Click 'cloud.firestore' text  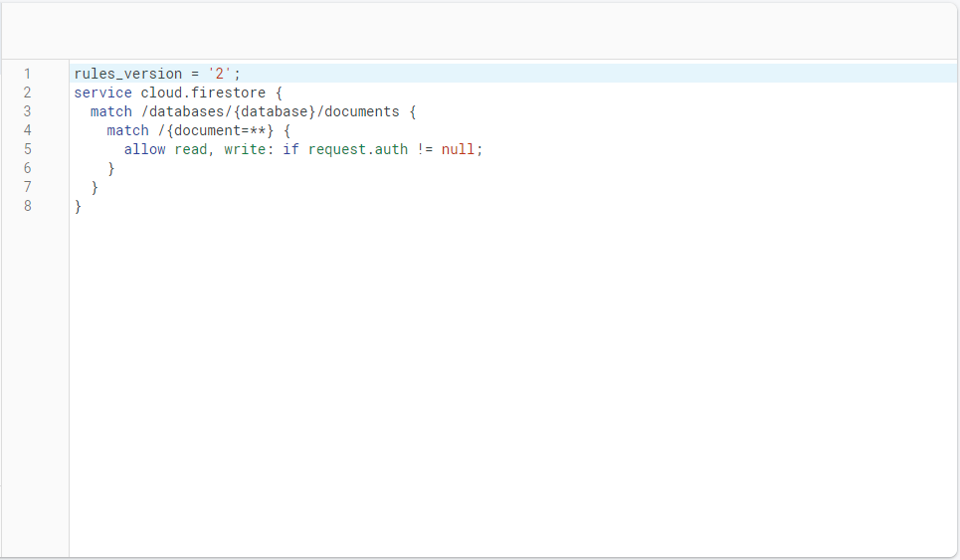pyautogui.click(x=203, y=93)
